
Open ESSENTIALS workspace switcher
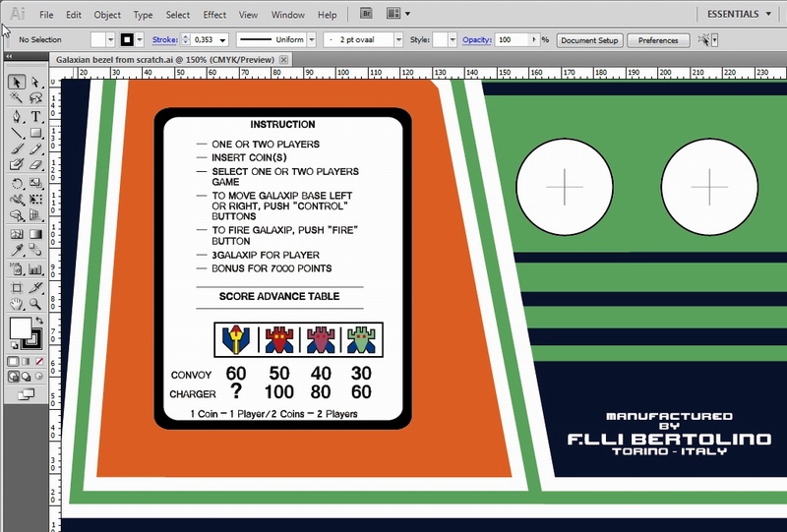point(740,14)
